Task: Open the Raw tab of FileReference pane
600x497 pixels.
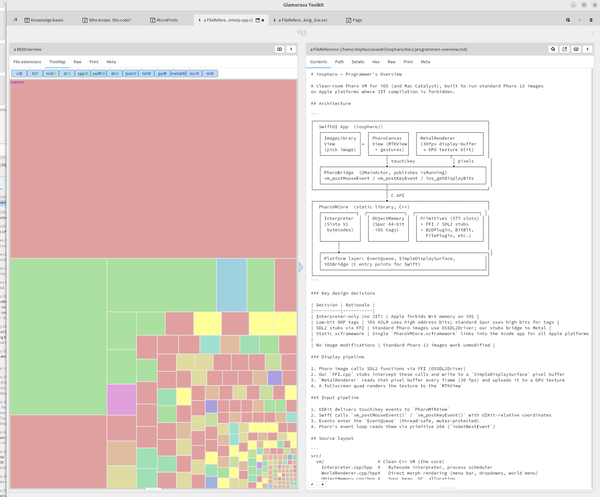Action: click(391, 62)
